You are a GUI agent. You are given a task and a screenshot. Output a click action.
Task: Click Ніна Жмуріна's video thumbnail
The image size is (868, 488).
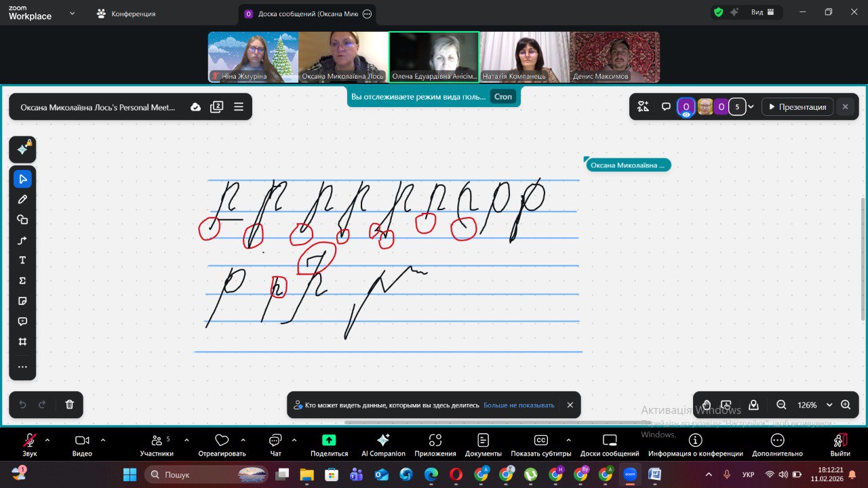[x=253, y=57]
